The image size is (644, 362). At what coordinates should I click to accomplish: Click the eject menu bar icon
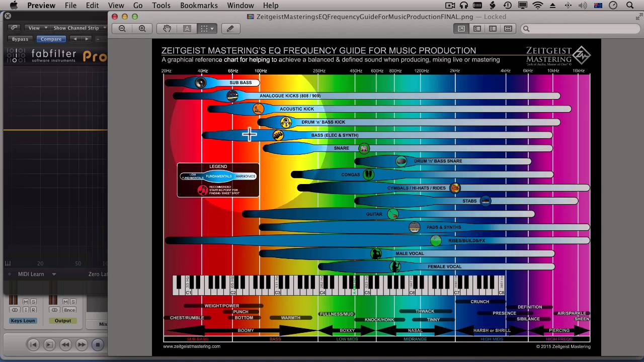pos(553,6)
